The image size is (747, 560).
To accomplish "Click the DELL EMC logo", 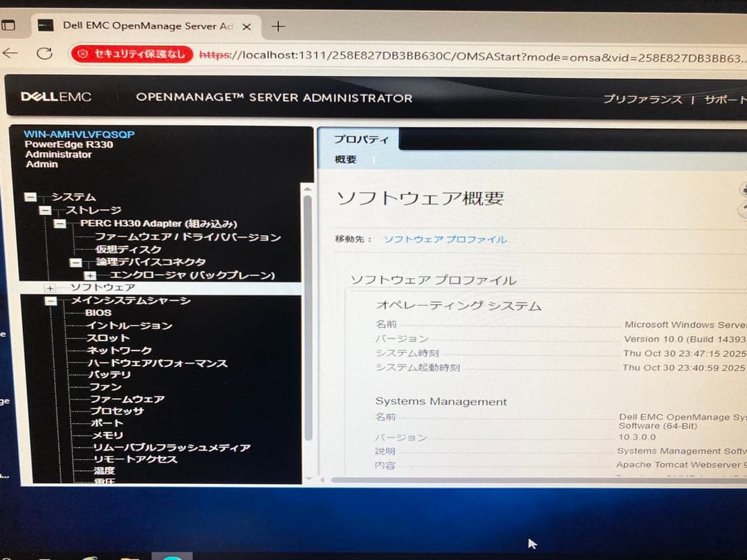I will pos(56,97).
